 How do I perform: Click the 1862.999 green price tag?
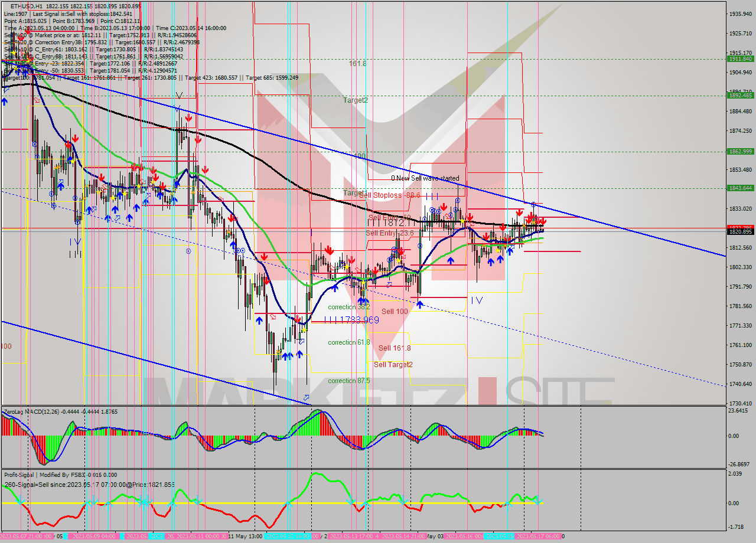(740, 152)
